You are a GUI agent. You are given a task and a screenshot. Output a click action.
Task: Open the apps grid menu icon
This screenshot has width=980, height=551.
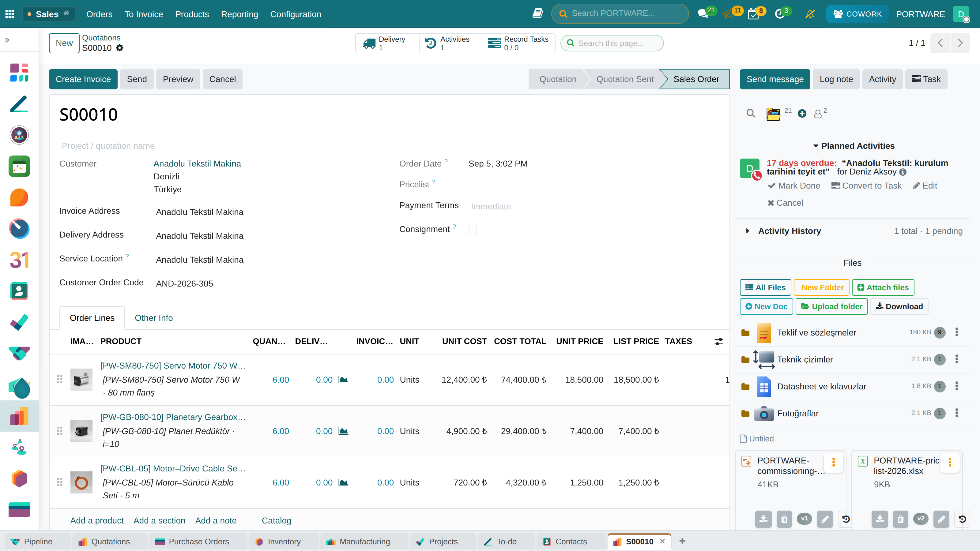[x=10, y=14]
